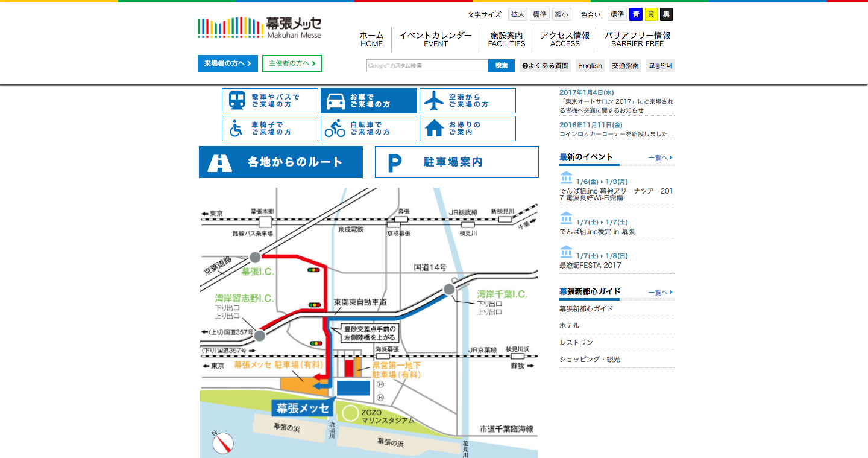The height and width of the screenshot is (458, 868).
Task: Click the Makuhari Messe logo
Action: (x=259, y=27)
